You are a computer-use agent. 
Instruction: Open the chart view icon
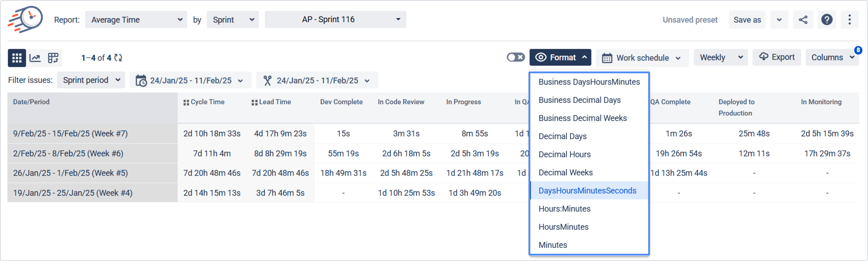pos(35,58)
